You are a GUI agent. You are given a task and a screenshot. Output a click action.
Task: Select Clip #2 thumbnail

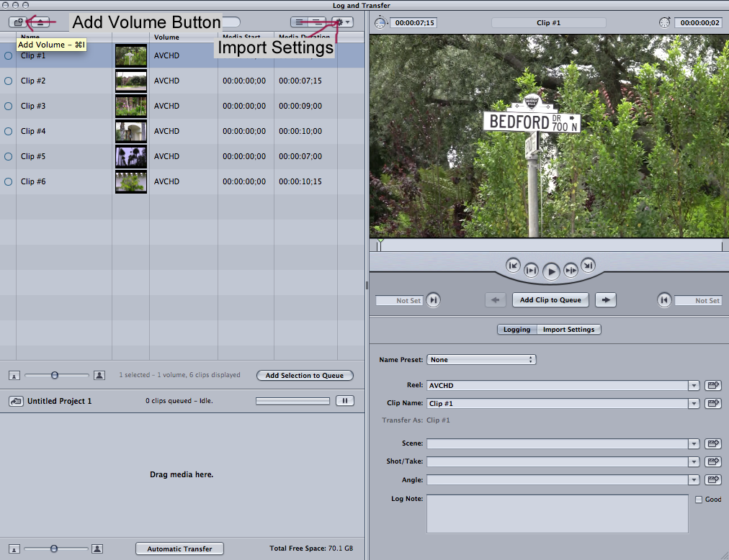coord(131,81)
